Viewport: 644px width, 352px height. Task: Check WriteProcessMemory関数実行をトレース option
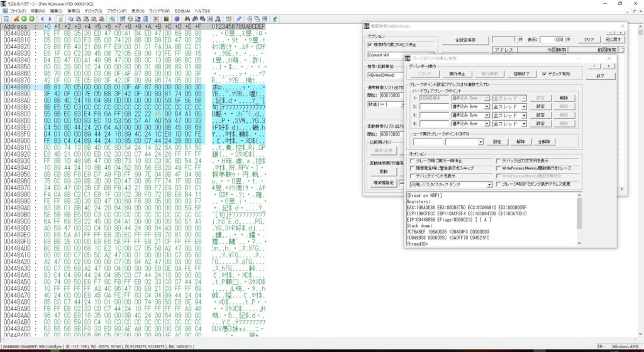[x=498, y=168]
